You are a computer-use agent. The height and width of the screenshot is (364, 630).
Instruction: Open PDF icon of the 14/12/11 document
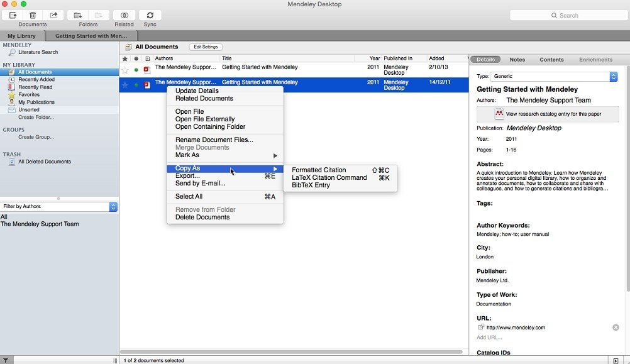pos(147,85)
